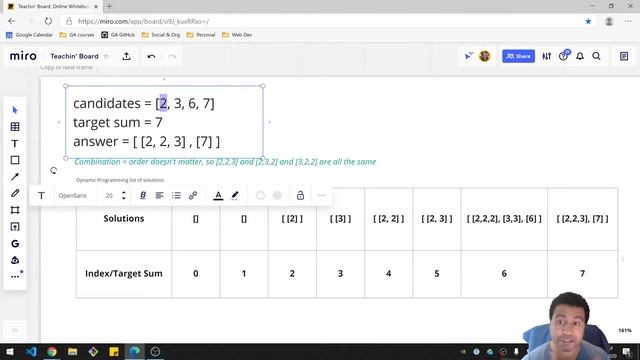Viewport: 640px width, 360px height.
Task: Select the Text tool in left toolbar
Action: point(15,143)
